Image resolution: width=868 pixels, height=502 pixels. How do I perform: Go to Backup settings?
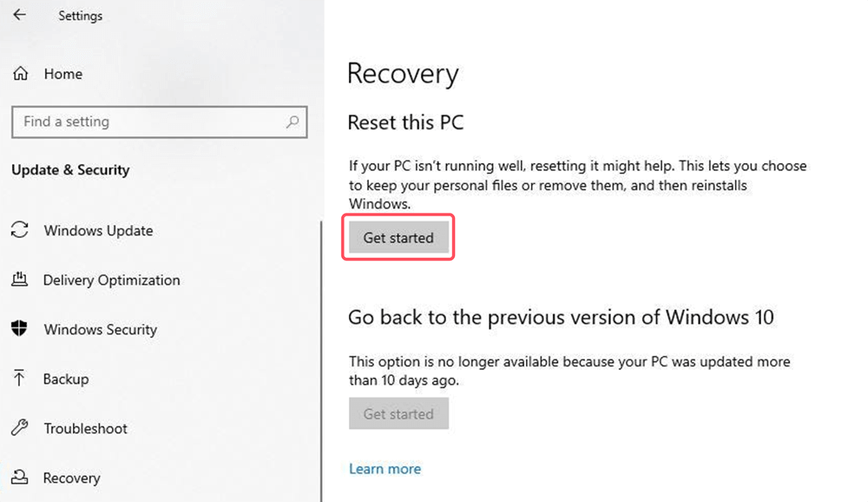pos(66,379)
